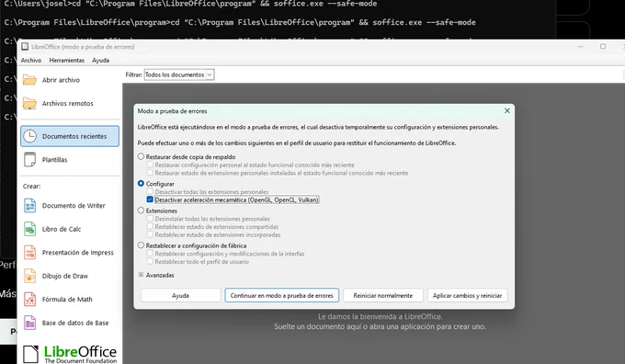The width and height of the screenshot is (625, 364).
Task: Check Restaurar configuración personal al estado funcional
Action: 150,165
